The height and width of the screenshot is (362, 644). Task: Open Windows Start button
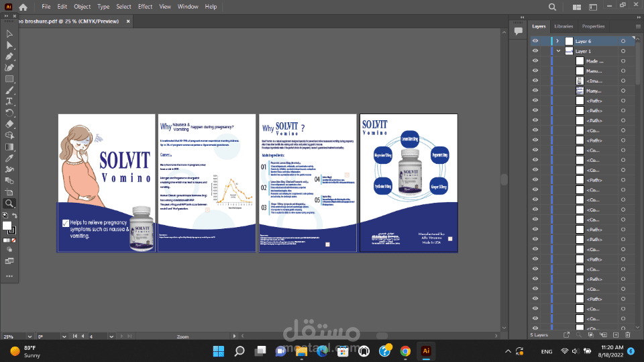point(219,351)
